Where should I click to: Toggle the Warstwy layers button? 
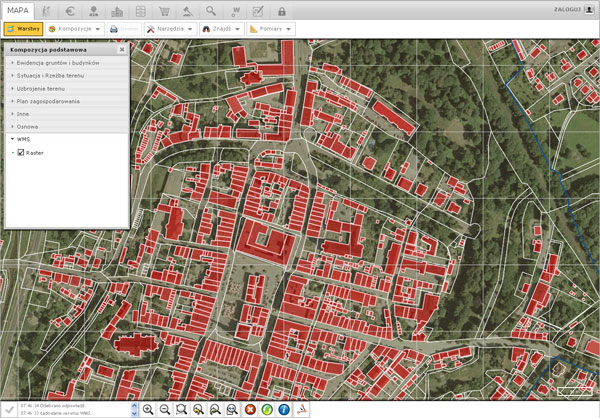click(x=23, y=29)
